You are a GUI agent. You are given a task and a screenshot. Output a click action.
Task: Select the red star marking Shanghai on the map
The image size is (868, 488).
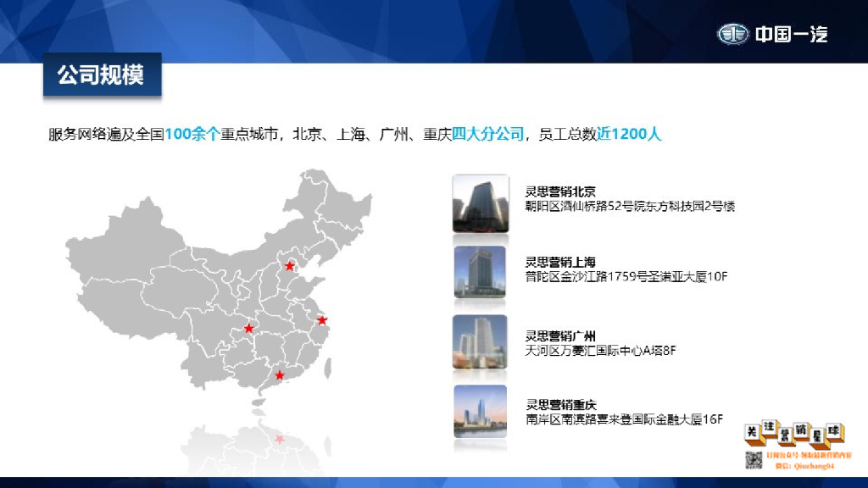tap(324, 319)
